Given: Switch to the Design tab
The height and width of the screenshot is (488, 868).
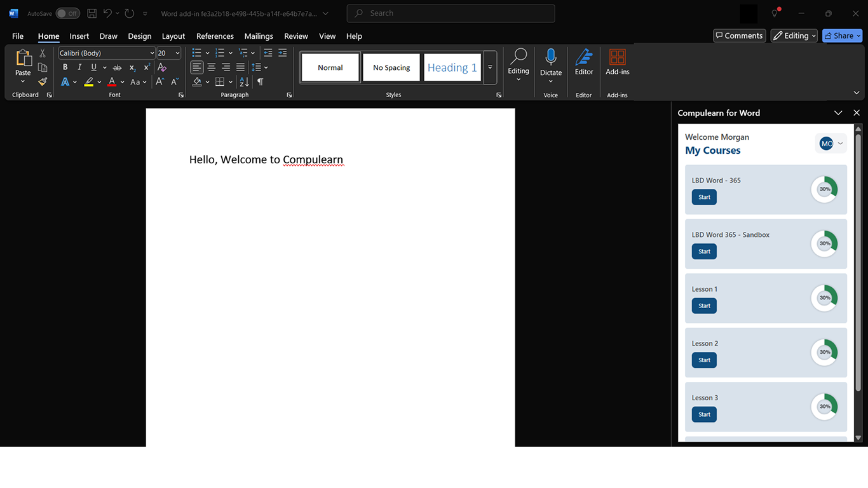Looking at the screenshot, I should (140, 36).
